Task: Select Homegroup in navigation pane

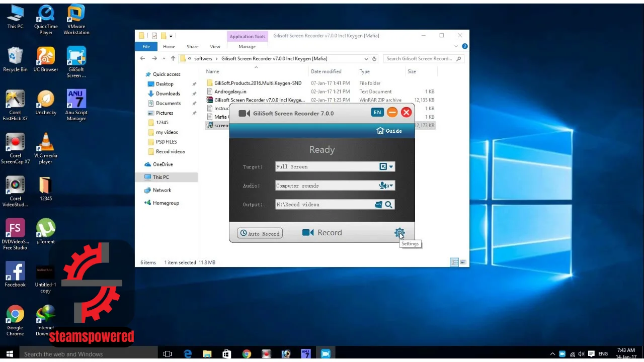Action: 166,203
